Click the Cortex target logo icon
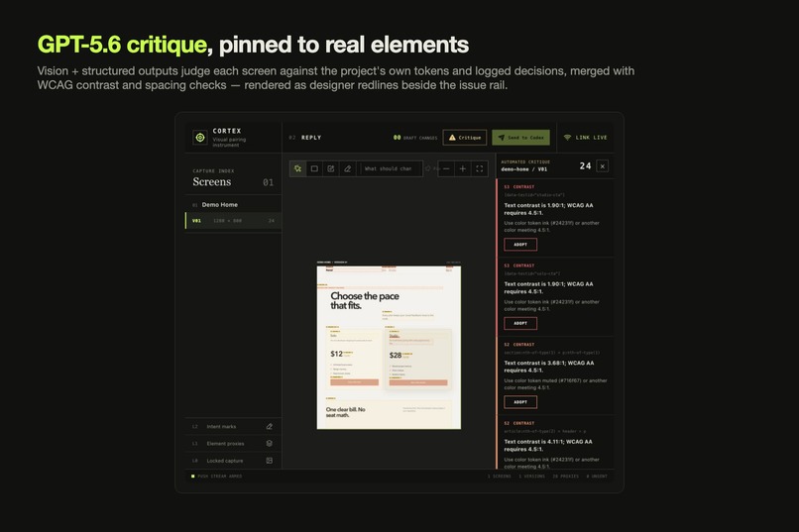 200,138
